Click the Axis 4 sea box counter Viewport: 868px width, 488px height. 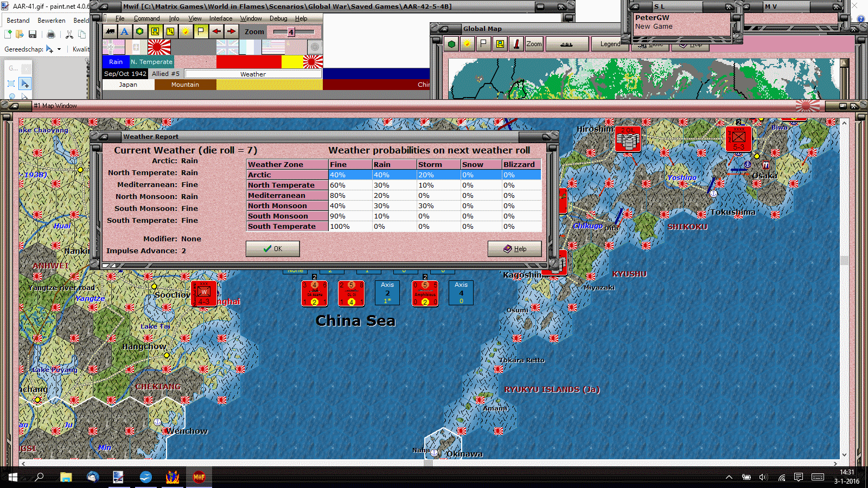pyautogui.click(x=461, y=293)
